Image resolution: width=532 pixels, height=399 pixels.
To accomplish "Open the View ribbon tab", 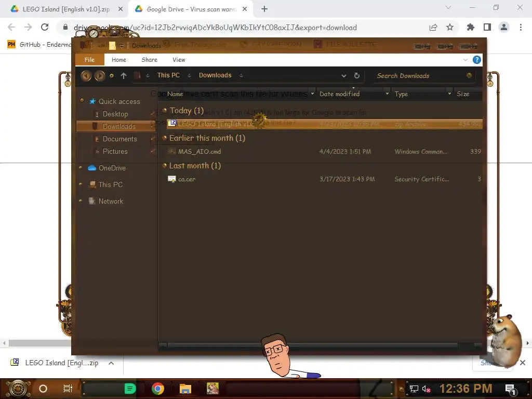I will (179, 60).
